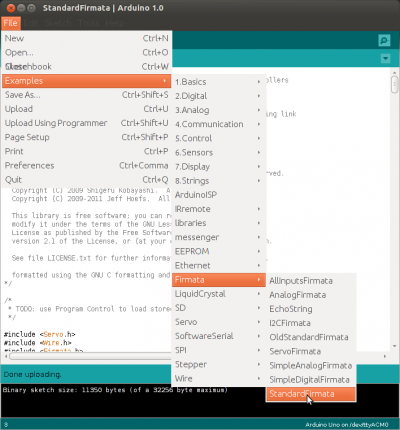Viewport: 400px width, 430px height.
Task: Click the horizontal editor scrollbar
Action: 90,356
